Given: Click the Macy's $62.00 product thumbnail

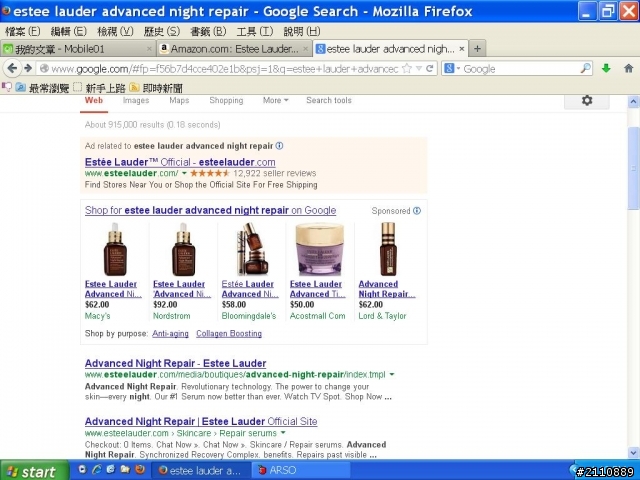Looking at the screenshot, I should point(115,249).
